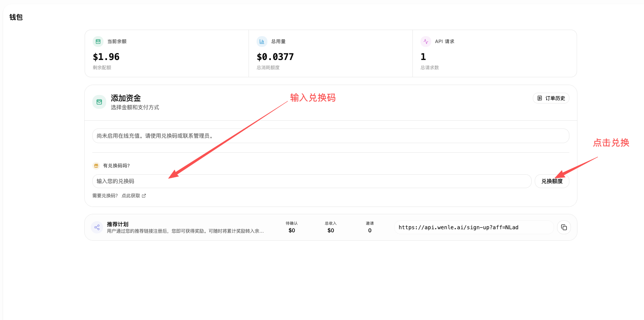Click the green wallet icon next to 添加资金
Viewport: 644px width, 320px height.
(x=99, y=102)
